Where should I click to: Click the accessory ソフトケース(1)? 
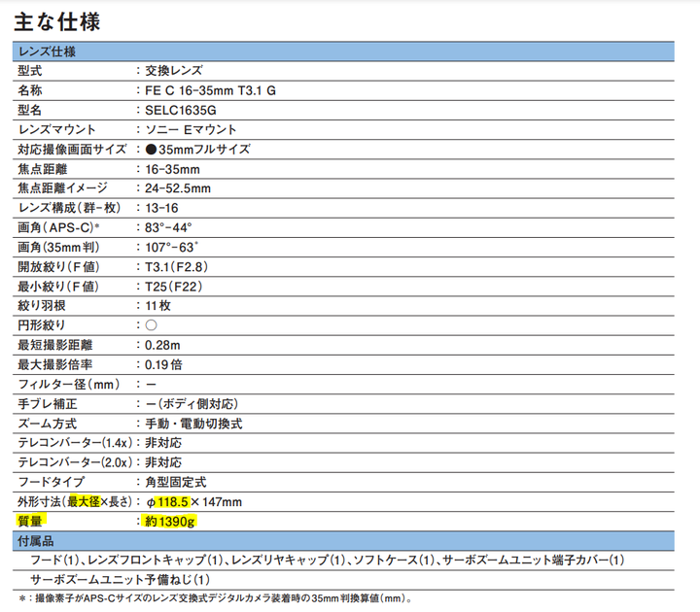pyautogui.click(x=394, y=561)
